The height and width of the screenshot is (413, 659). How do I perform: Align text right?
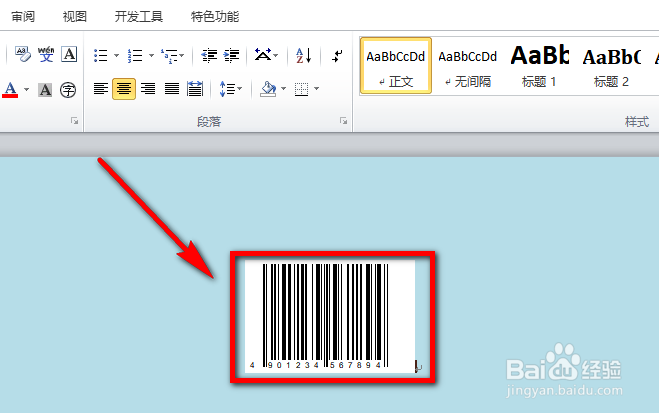click(148, 89)
